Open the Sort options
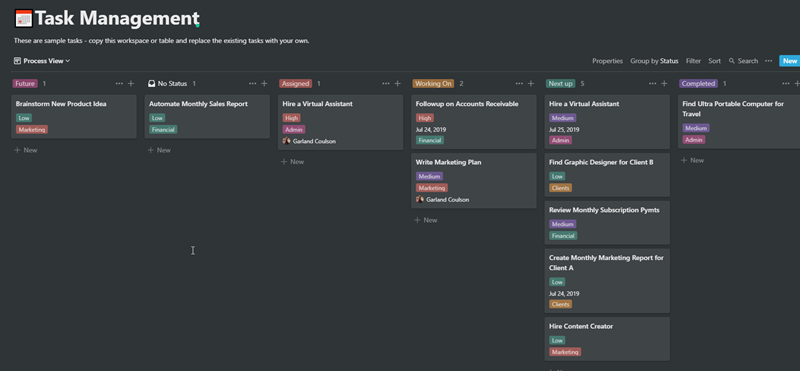 [714, 61]
